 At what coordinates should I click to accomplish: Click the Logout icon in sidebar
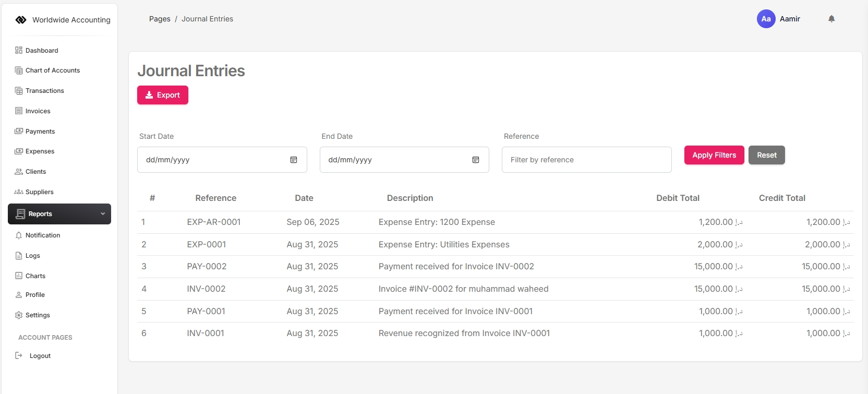19,356
